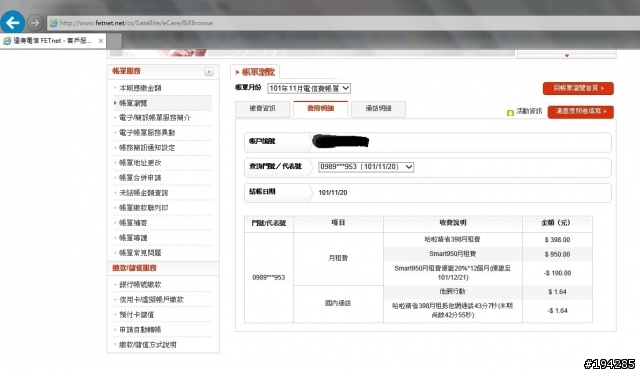Screen dimensions: 640x372
Task: Open 帳單地址更改 sidebar link
Action: 140,163
